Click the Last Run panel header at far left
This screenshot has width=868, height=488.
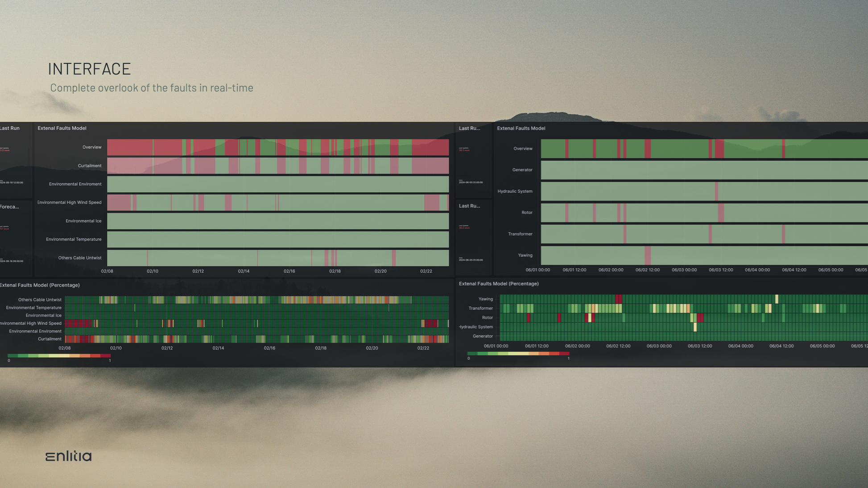[10, 128]
